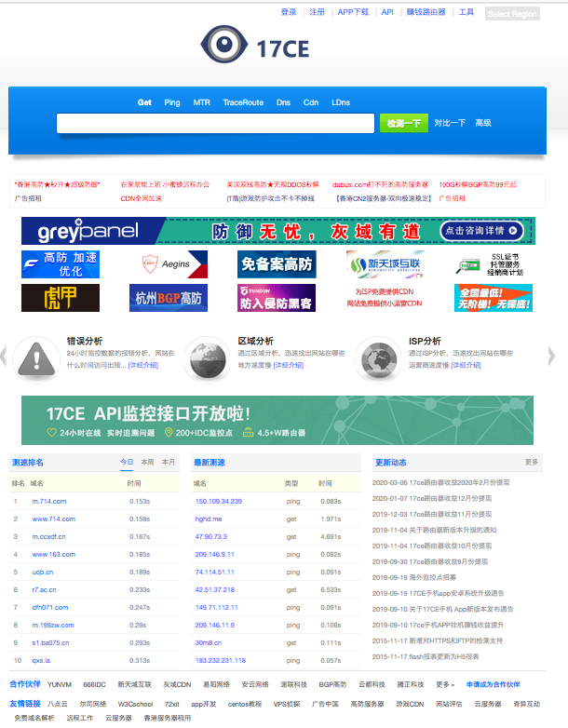Open the W3Cschool friend link
The width and height of the screenshot is (568, 728).
(136, 704)
